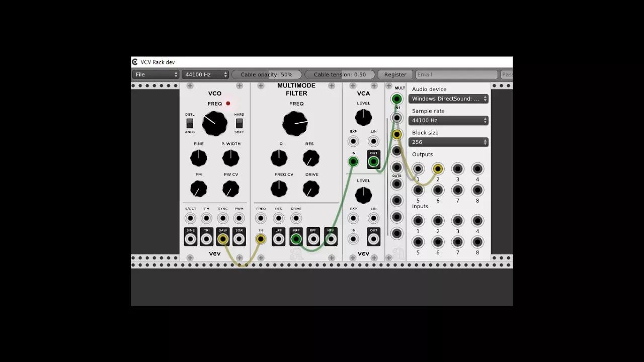Click the Email input field
Image resolution: width=644 pixels, height=362 pixels.
point(456,74)
